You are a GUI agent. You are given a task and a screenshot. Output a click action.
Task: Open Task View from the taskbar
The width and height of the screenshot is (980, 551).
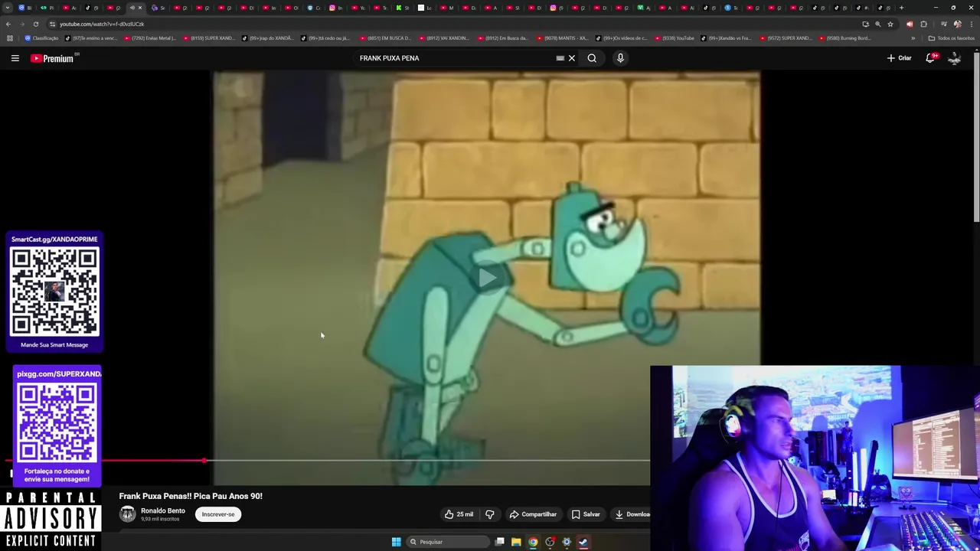click(499, 542)
